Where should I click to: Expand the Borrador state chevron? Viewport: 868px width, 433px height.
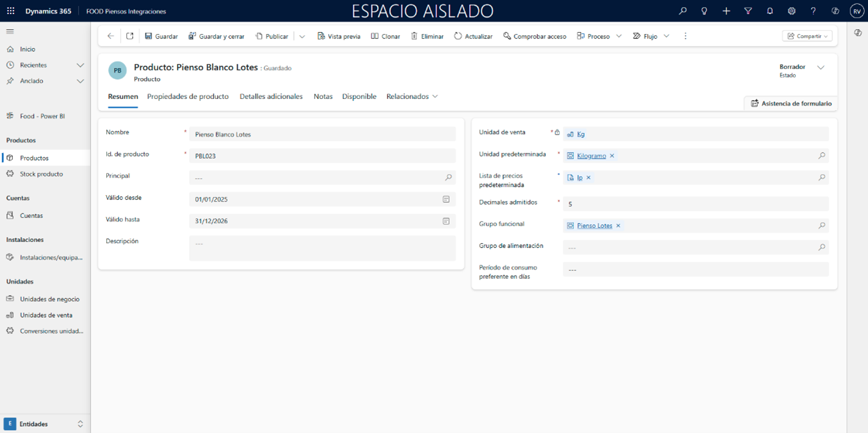[x=821, y=67]
